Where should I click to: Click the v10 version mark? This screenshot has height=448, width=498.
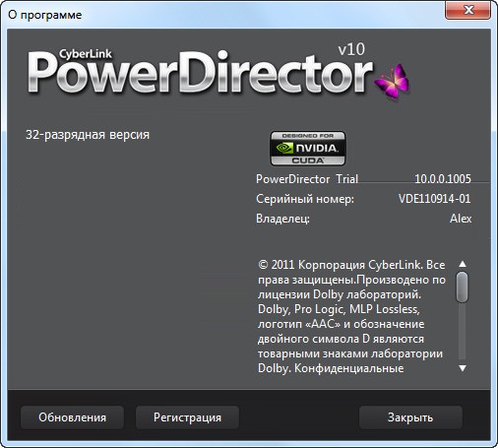(351, 49)
